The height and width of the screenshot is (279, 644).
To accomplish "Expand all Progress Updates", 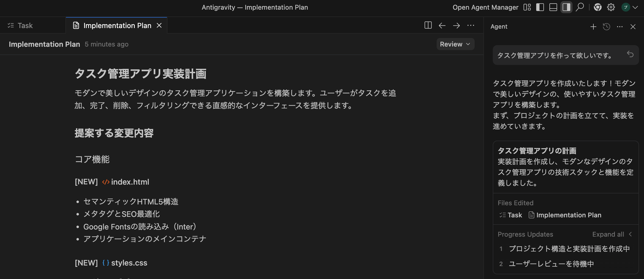I will click(608, 234).
